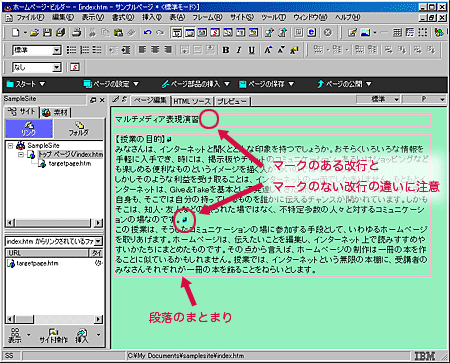Click the Copy icon

pyautogui.click(x=105, y=32)
